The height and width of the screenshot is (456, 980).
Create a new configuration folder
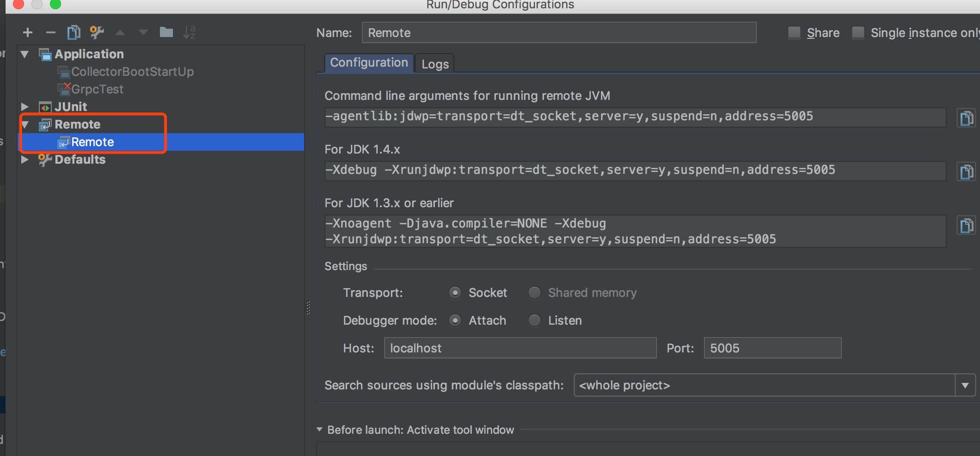coord(166,32)
